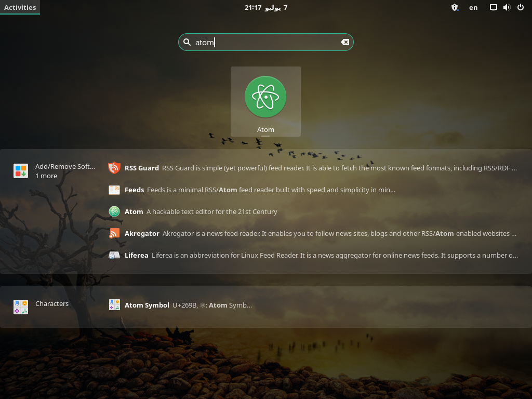Show '1 more' software results
Viewport: 532px width, 399px height.
pos(46,176)
